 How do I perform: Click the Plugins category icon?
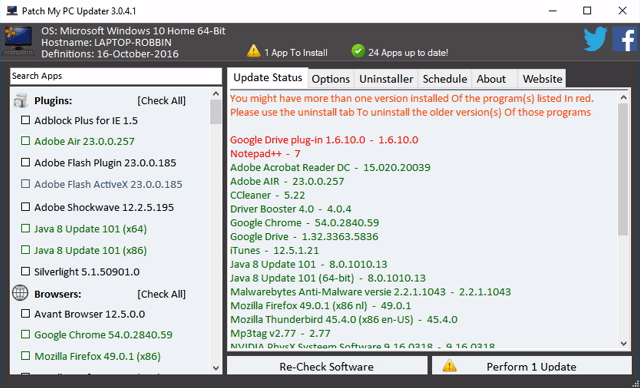tap(20, 100)
